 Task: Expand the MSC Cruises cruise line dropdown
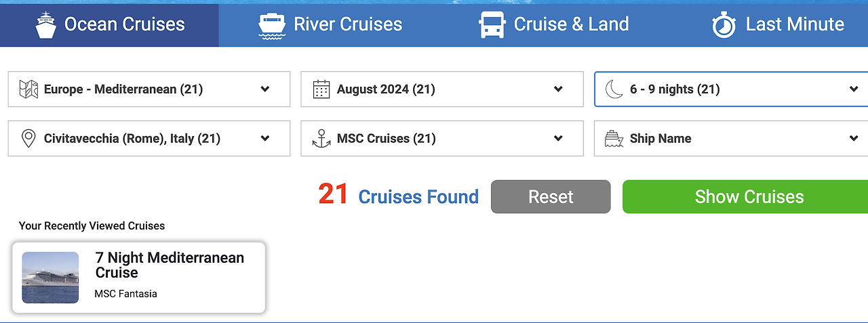442,139
